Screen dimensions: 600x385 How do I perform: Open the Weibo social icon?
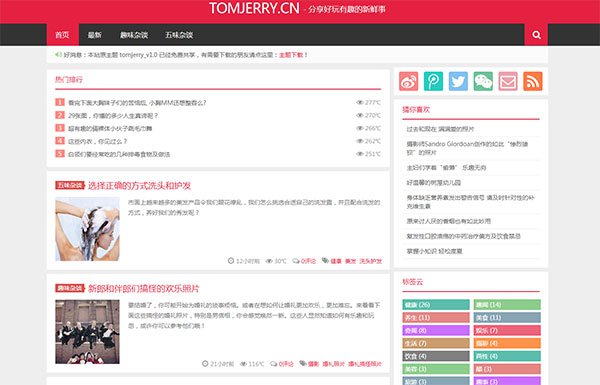coord(408,81)
